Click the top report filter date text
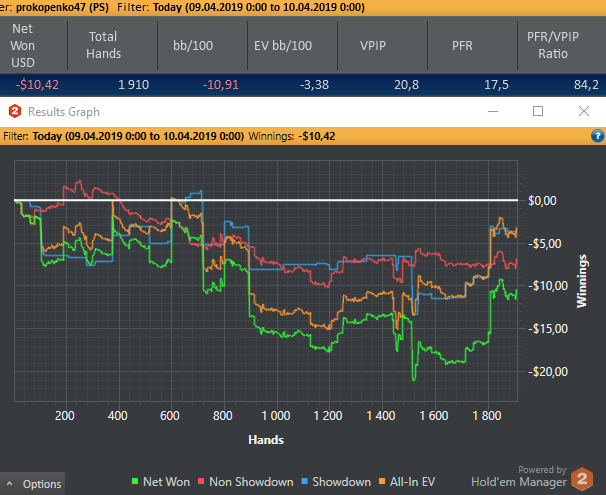This screenshot has width=606, height=495. 259,7
